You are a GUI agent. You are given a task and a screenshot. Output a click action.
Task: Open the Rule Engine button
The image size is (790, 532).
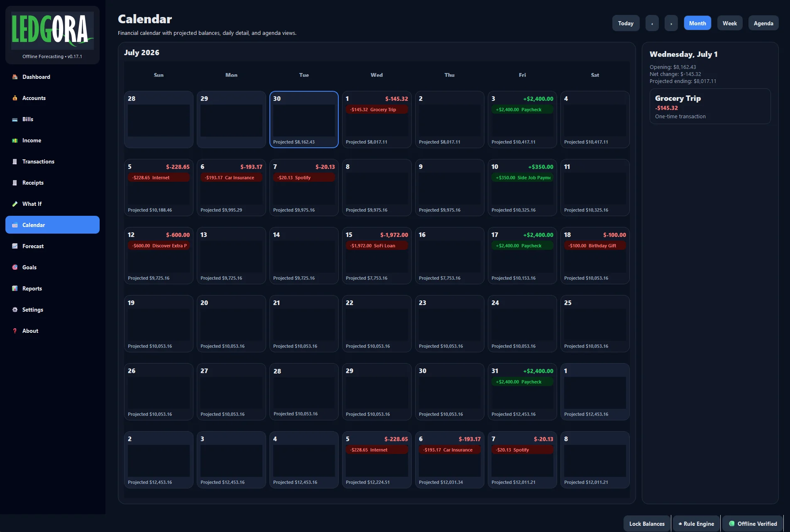click(696, 524)
